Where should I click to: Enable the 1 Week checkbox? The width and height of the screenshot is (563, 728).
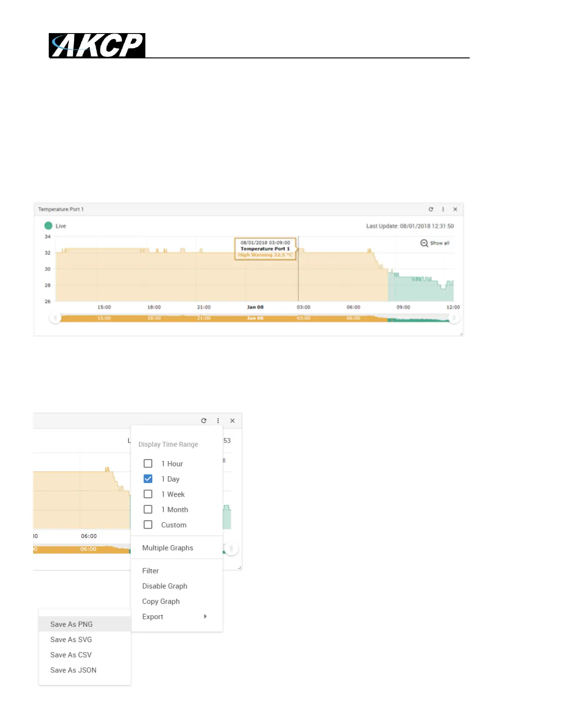click(148, 494)
